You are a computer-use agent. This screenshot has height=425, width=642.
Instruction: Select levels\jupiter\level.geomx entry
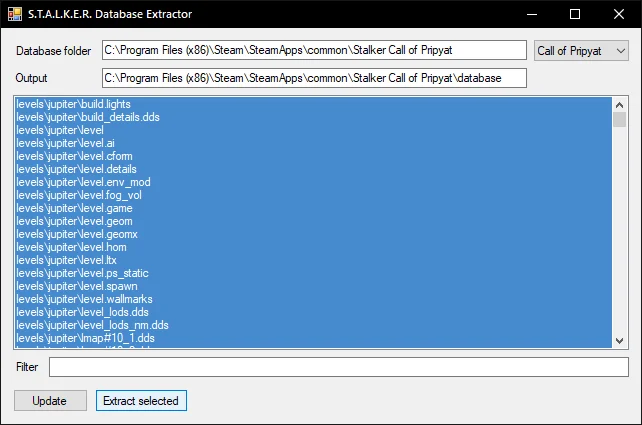pos(313,234)
